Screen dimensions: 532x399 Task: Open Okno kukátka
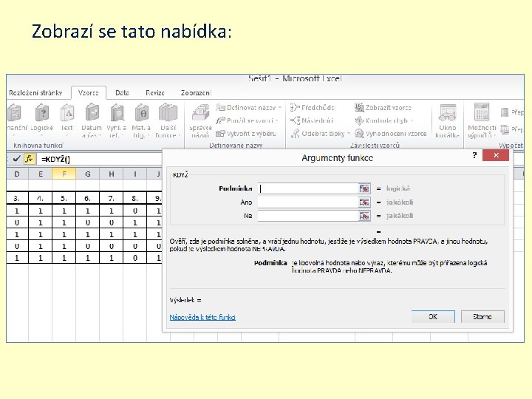[447, 120]
